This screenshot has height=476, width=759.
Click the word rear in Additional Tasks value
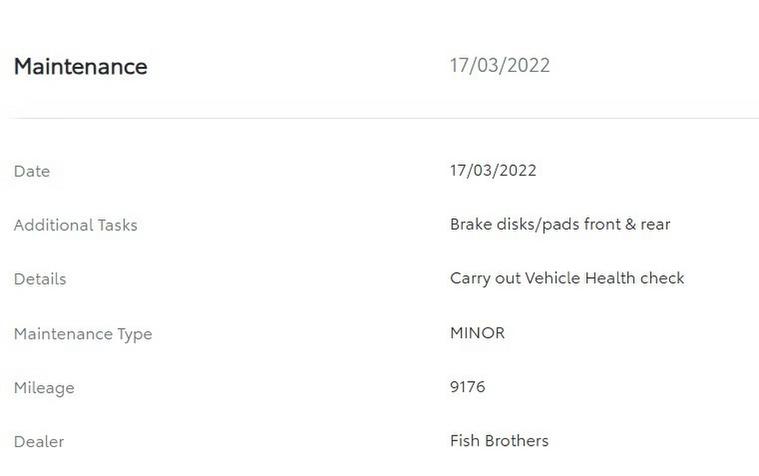655,224
